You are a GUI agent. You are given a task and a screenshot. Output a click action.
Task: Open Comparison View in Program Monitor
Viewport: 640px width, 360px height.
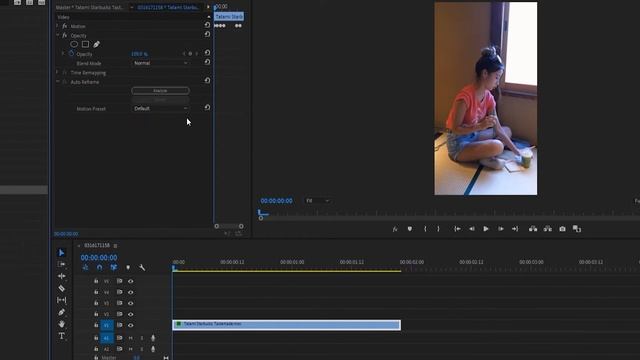577,229
